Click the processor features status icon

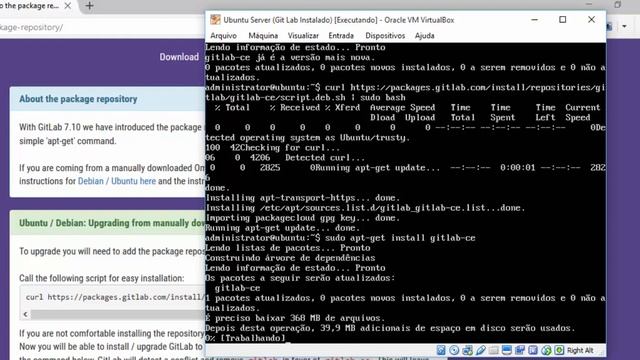(533, 350)
